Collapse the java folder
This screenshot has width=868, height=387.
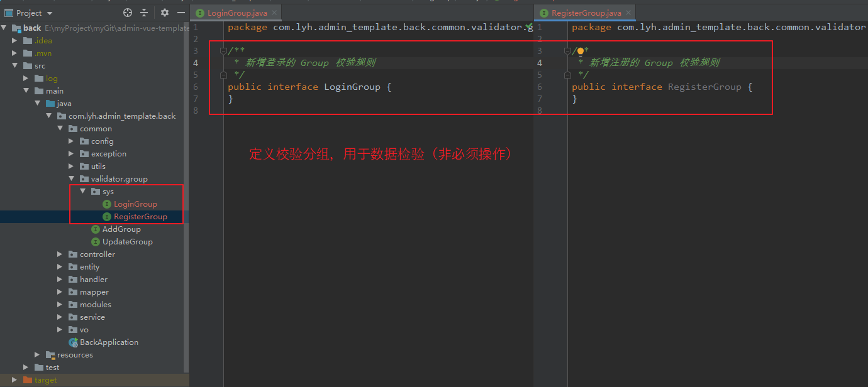(x=37, y=104)
